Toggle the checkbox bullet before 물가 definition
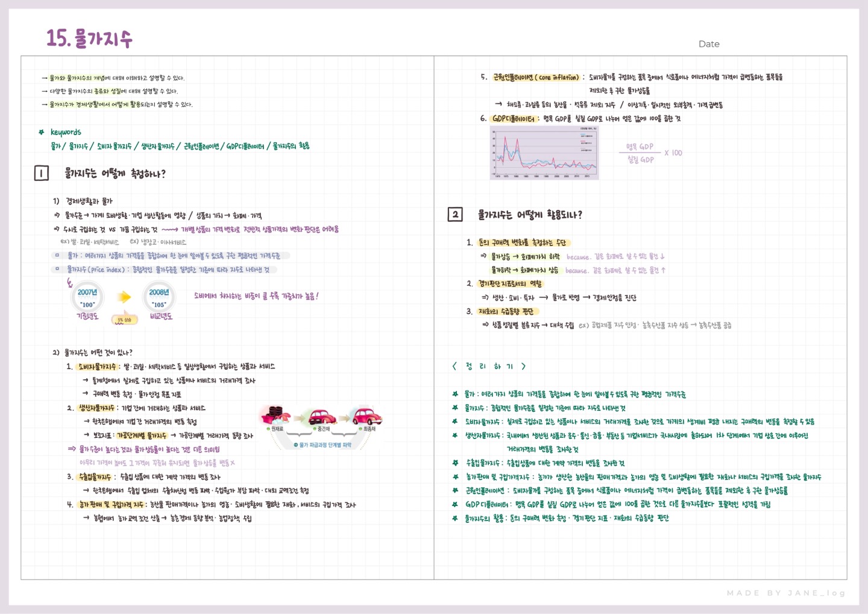The image size is (868, 614). [x=56, y=255]
